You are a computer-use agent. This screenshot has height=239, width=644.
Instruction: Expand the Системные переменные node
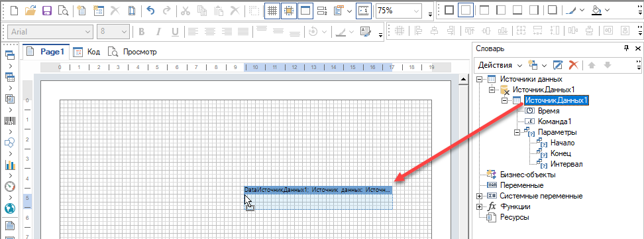(x=479, y=197)
